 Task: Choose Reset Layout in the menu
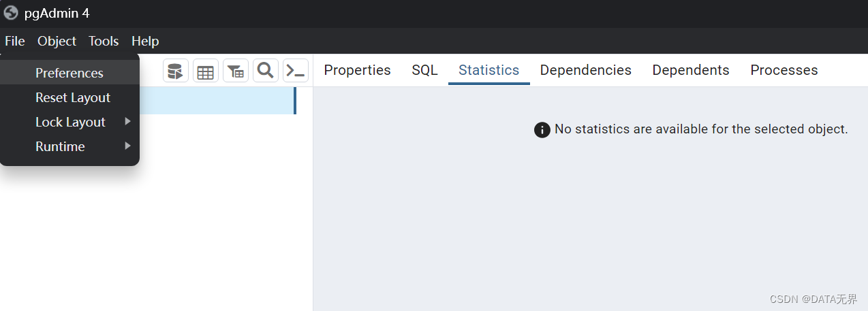[72, 97]
